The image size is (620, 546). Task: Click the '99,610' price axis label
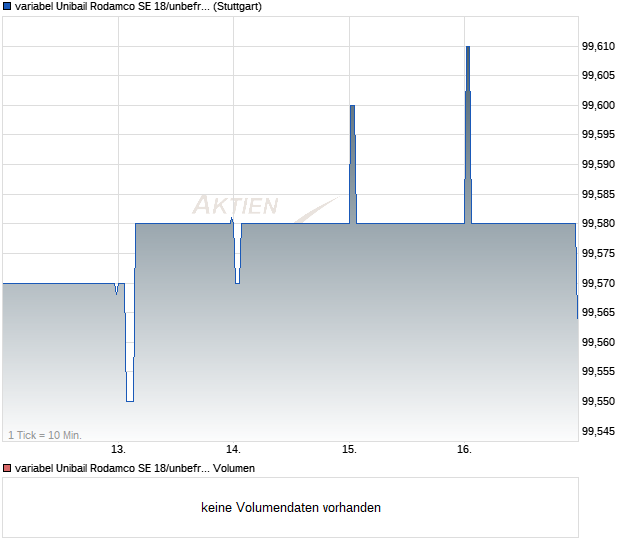click(598, 46)
